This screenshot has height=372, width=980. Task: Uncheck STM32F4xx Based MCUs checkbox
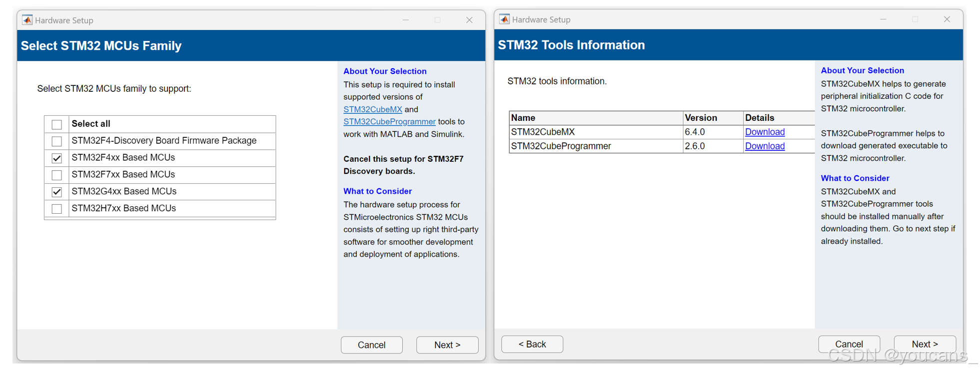coord(57,158)
